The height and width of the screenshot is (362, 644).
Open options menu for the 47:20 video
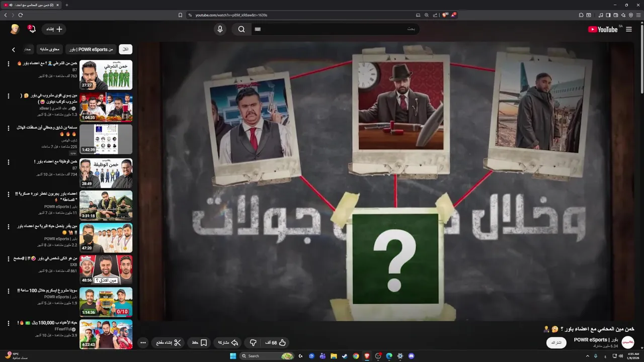click(x=9, y=227)
